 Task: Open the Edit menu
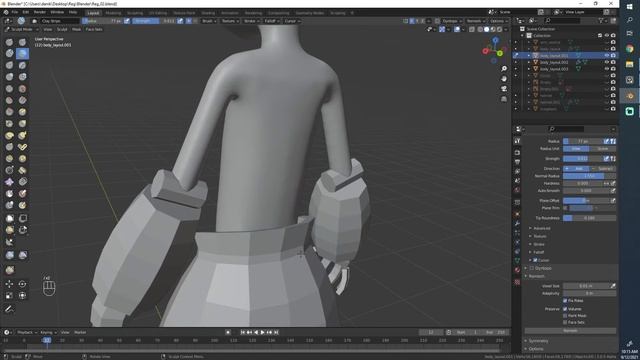26,12
